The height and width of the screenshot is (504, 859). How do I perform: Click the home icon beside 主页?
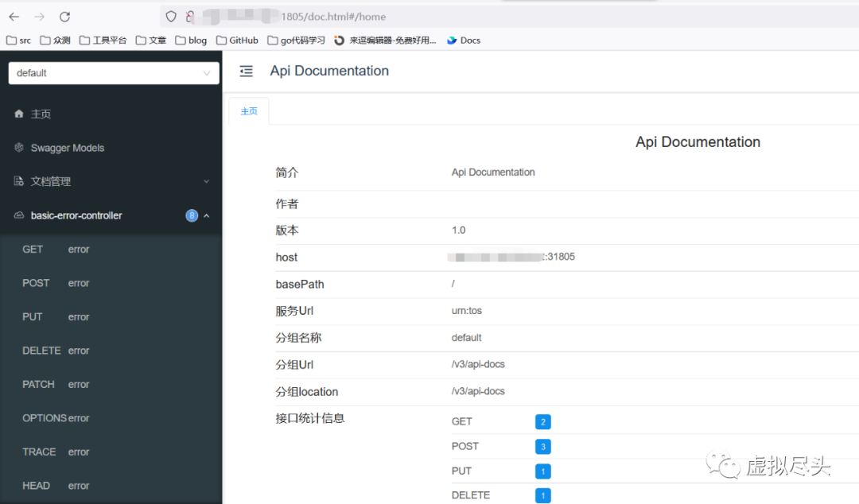point(19,114)
